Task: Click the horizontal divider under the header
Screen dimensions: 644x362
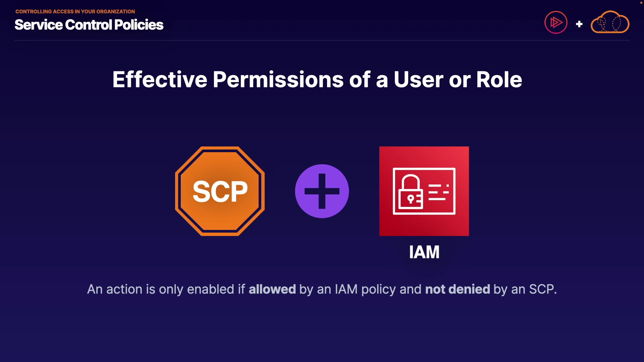Action: point(322,40)
